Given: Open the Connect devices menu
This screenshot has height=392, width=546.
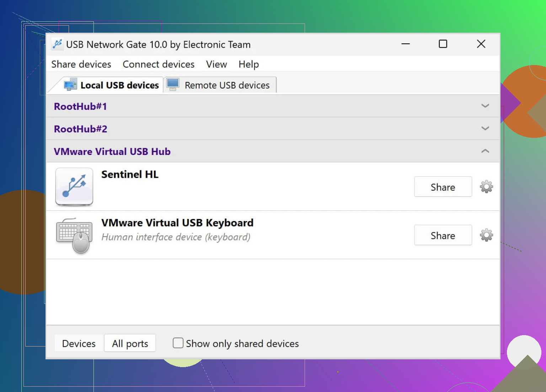Looking at the screenshot, I should click(x=159, y=64).
